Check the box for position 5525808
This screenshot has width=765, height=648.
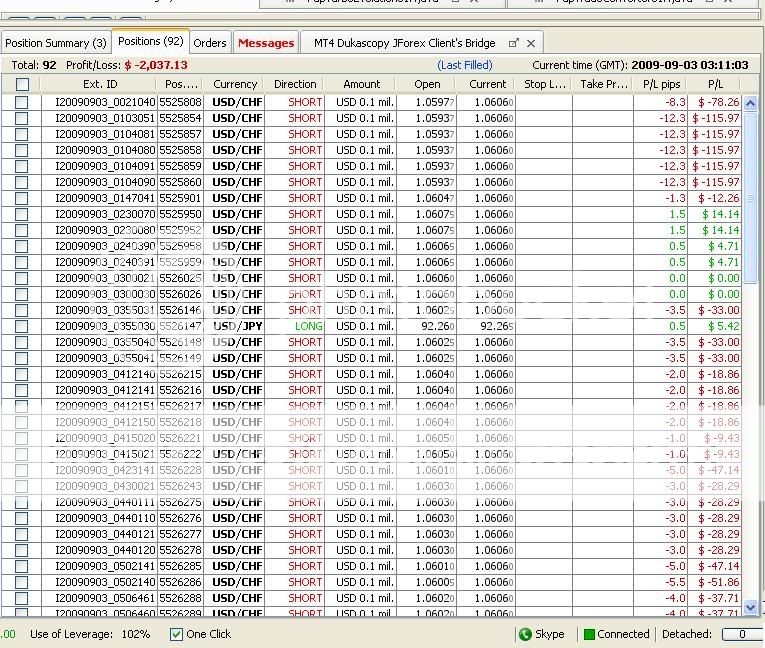pyautogui.click(x=21, y=102)
